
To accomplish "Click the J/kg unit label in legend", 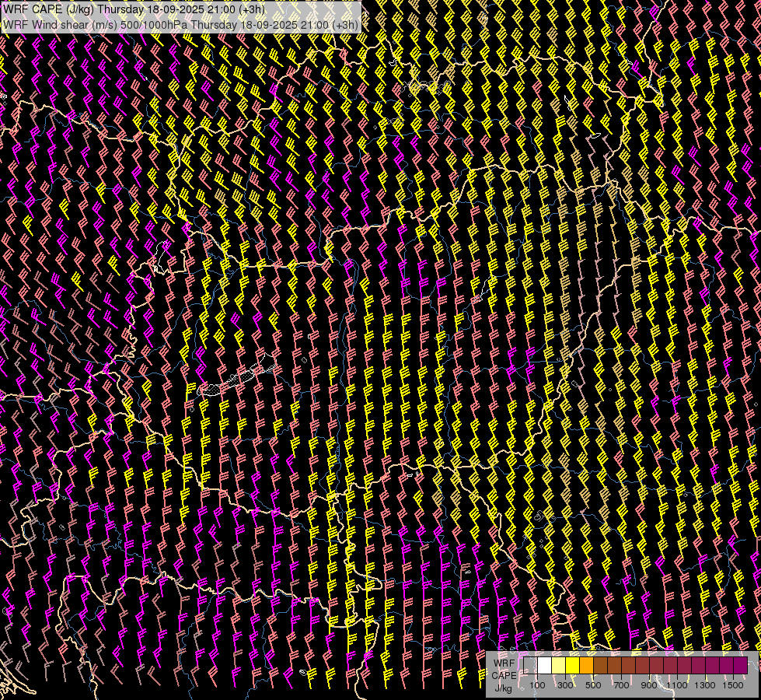I will coord(504,688).
